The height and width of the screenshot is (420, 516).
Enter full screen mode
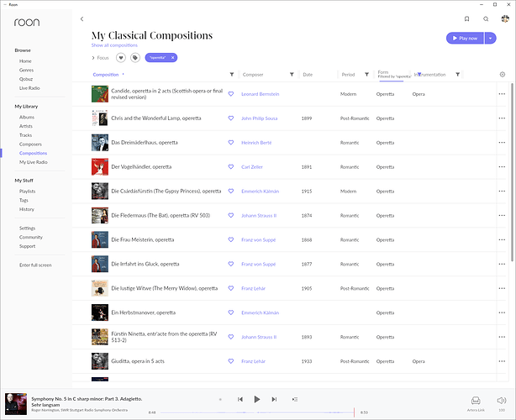pyautogui.click(x=35, y=265)
